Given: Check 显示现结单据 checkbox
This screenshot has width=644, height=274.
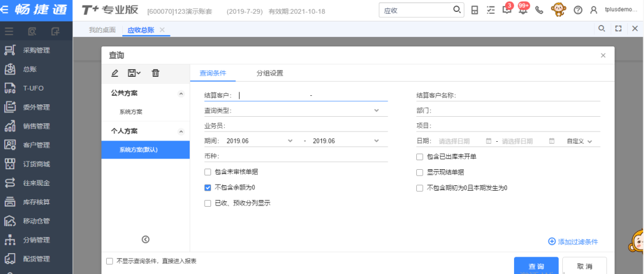Looking at the screenshot, I should click(x=419, y=172).
